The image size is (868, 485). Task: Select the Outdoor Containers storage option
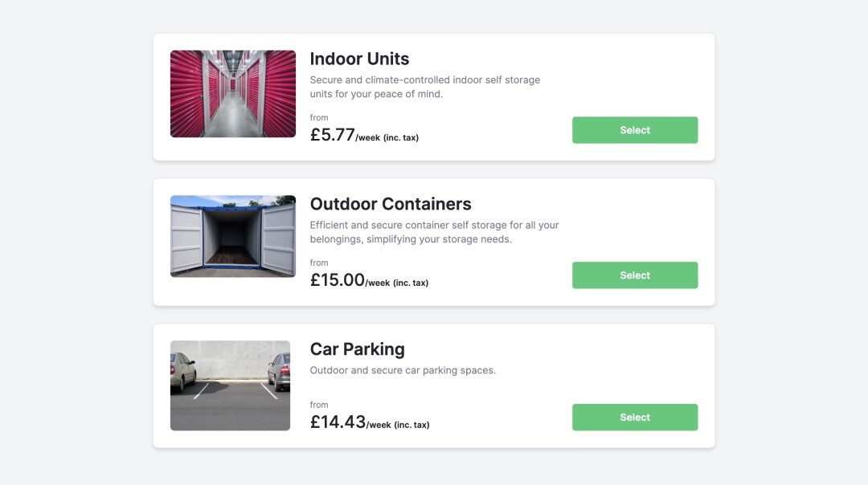coord(635,275)
